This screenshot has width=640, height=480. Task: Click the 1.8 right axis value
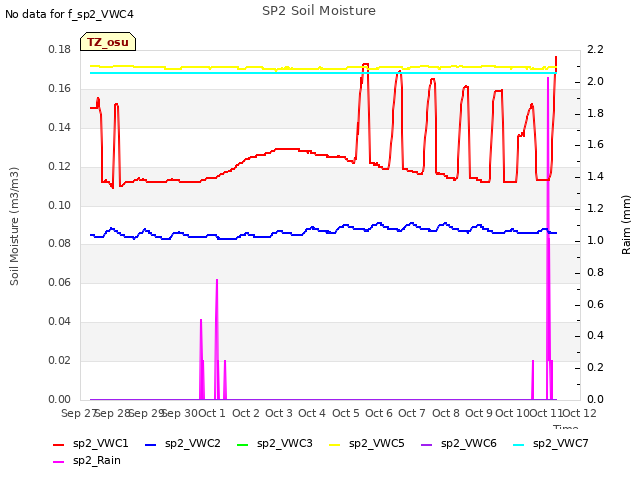coord(595,113)
